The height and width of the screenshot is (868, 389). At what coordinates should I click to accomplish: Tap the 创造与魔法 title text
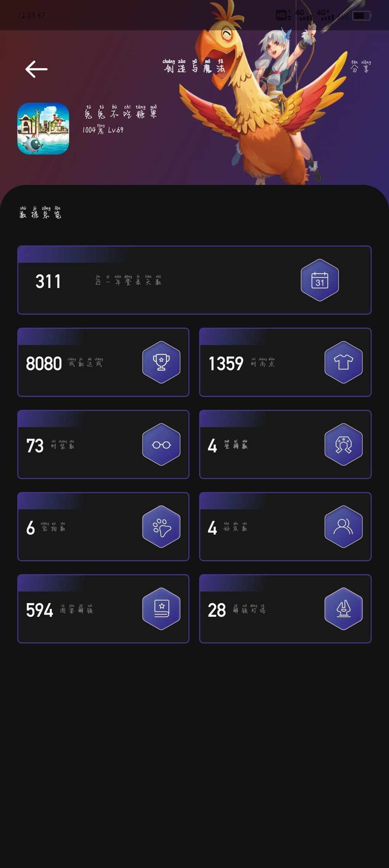click(194, 66)
